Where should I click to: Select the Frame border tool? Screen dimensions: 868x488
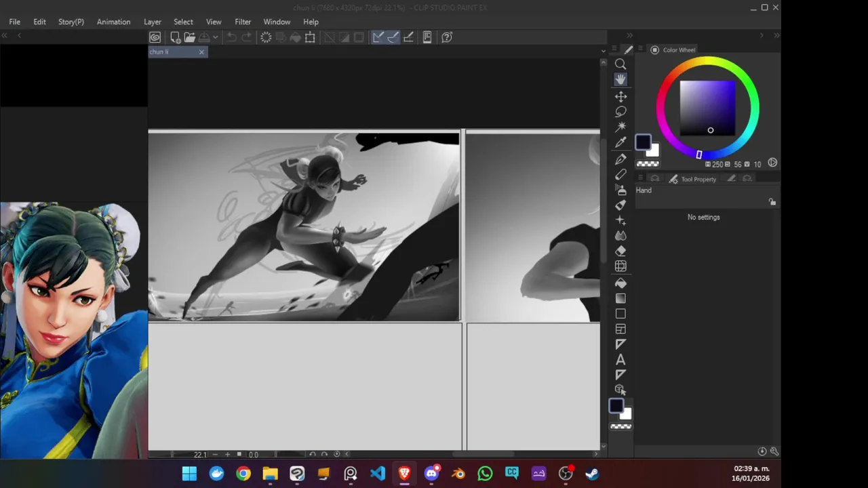click(x=620, y=329)
